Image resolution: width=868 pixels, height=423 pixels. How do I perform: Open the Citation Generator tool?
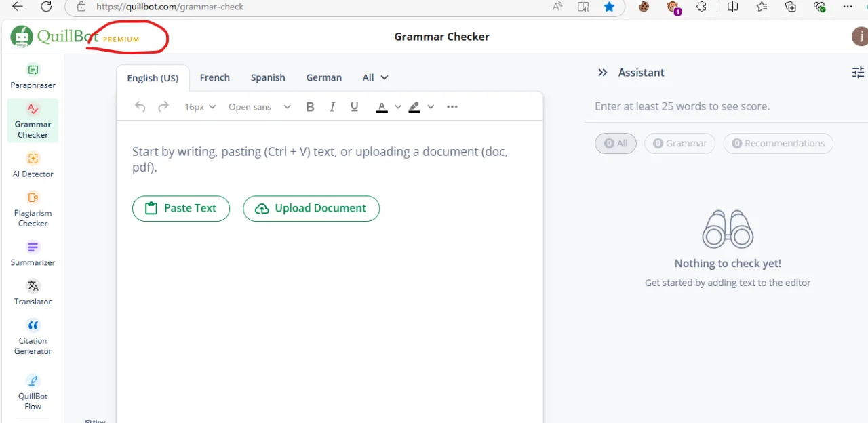(33, 337)
